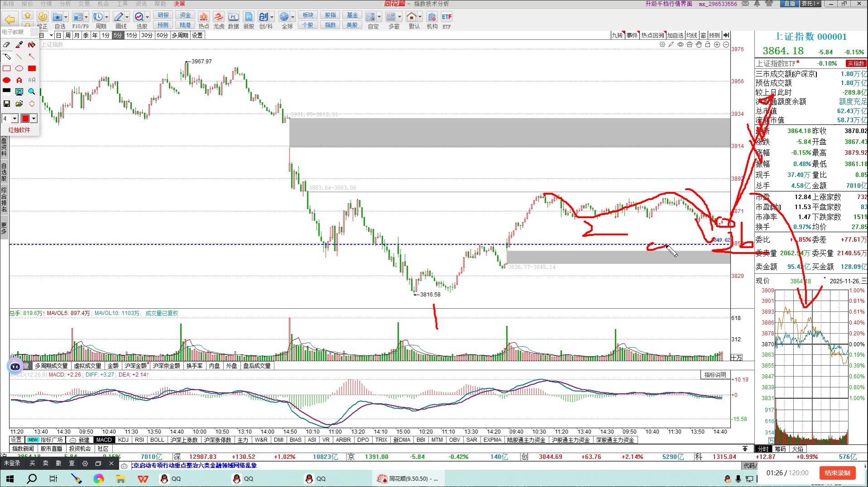Click the chart zoom-in plus icon
Screen dimensions: 868x487
coord(717,44)
